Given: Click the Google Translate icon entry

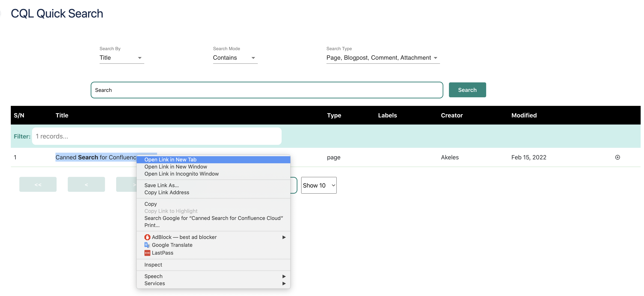Looking at the screenshot, I should pyautogui.click(x=147, y=245).
